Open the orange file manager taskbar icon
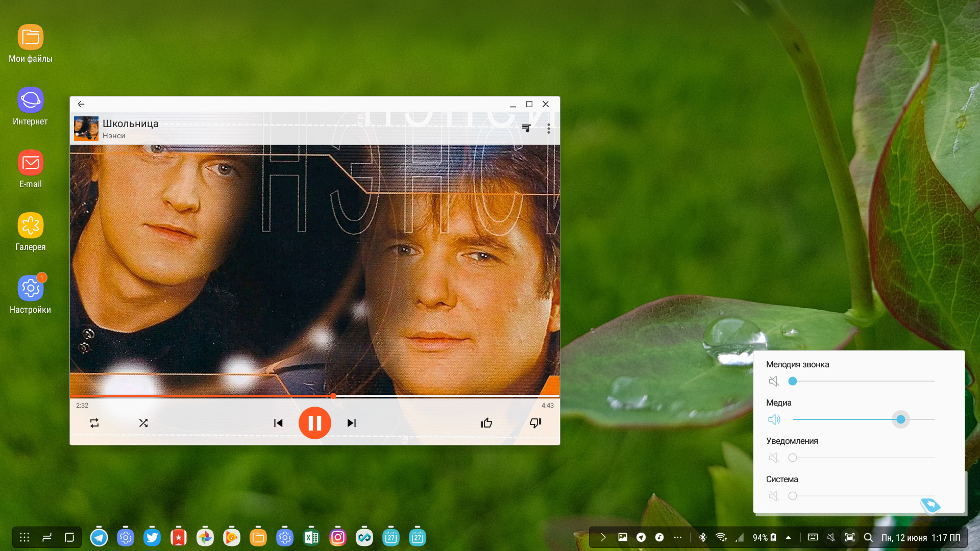Image resolution: width=980 pixels, height=551 pixels. point(258,537)
